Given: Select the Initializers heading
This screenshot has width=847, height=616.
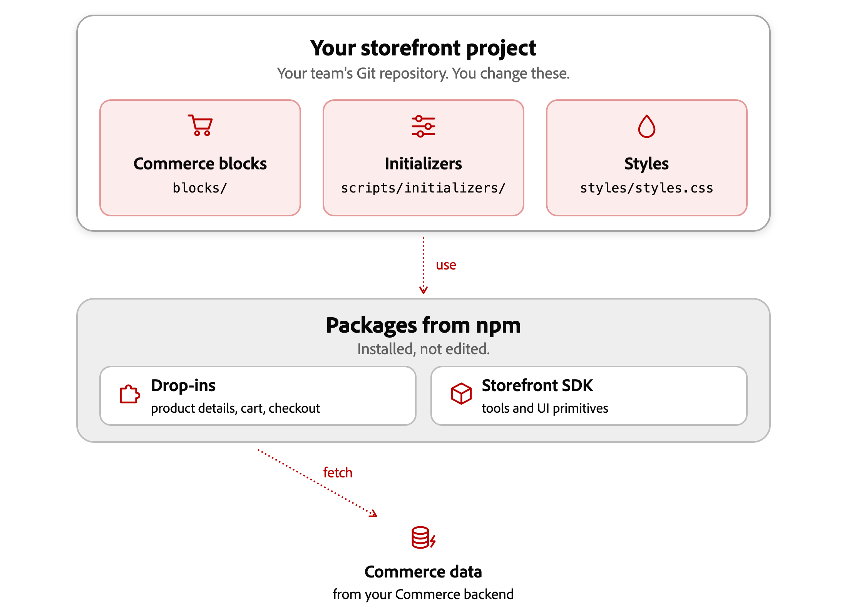Looking at the screenshot, I should tap(423, 164).
